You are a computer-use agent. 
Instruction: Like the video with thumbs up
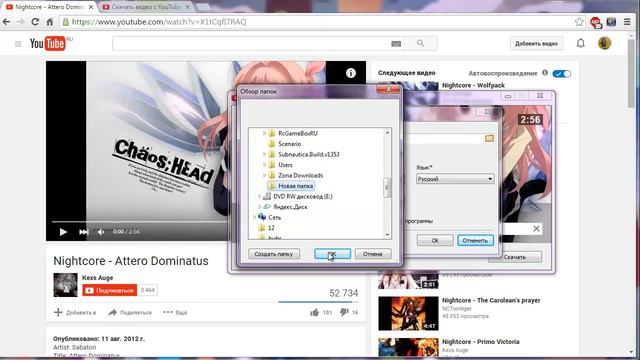click(x=314, y=313)
